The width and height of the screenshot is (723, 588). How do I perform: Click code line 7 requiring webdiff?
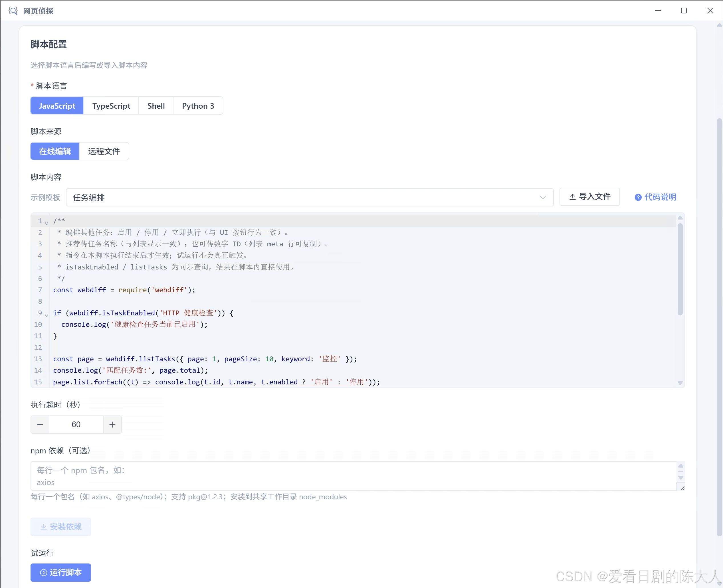coord(124,290)
